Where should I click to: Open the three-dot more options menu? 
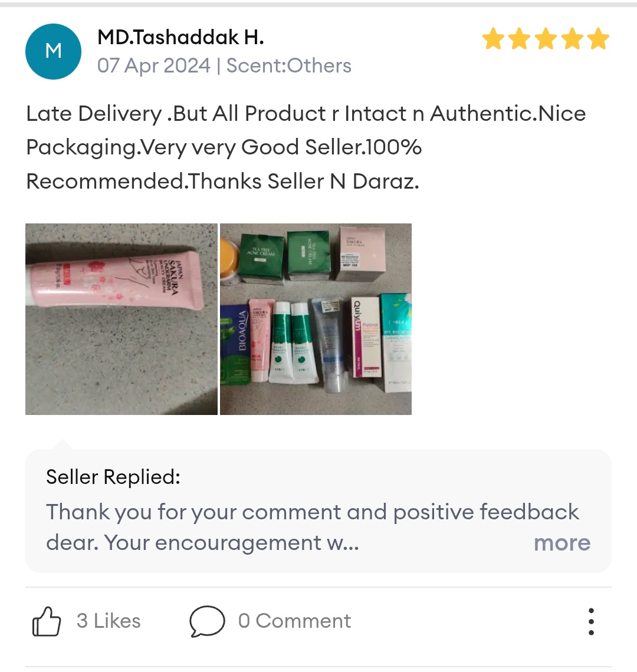pyautogui.click(x=591, y=621)
